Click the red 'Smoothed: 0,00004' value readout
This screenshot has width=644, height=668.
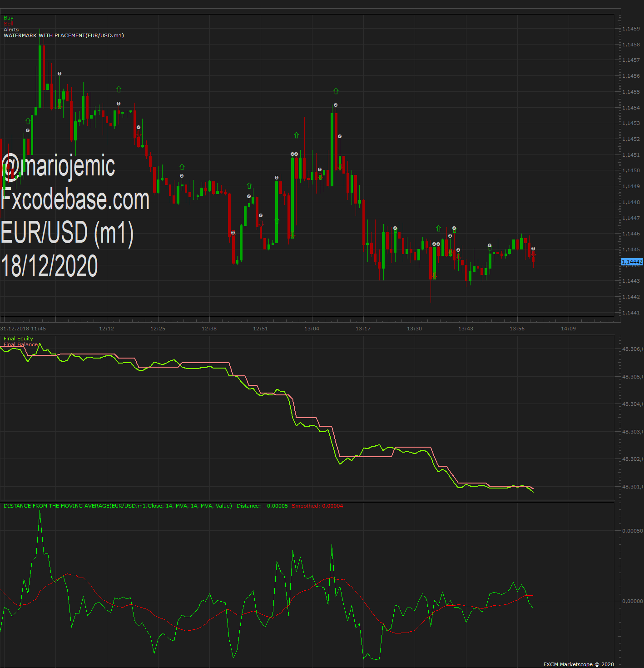click(x=317, y=506)
